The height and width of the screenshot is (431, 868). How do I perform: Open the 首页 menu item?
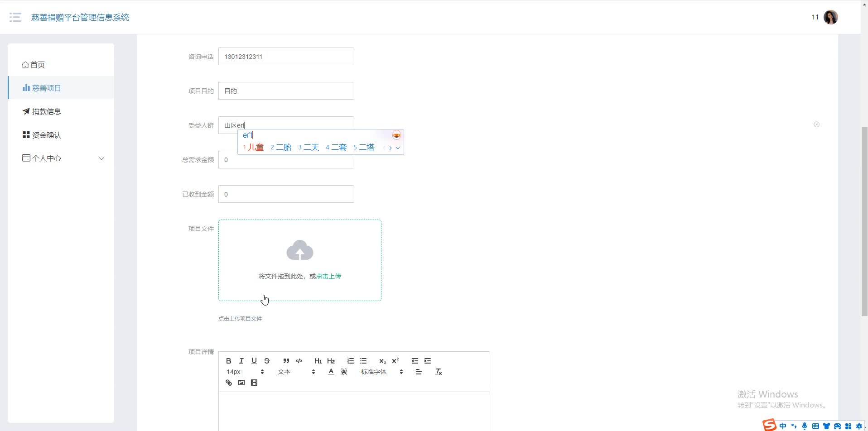click(61, 65)
